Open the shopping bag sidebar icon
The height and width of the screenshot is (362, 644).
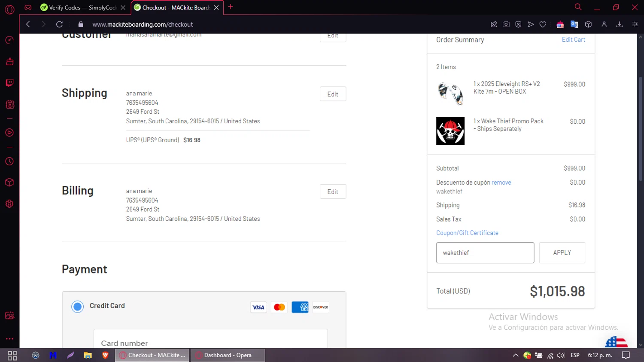click(x=9, y=61)
